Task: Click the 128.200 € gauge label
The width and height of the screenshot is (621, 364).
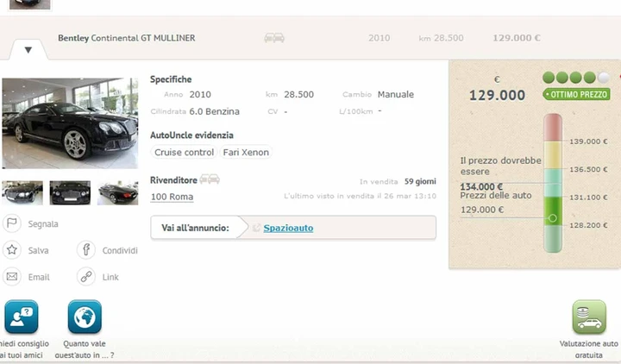Action: (x=588, y=225)
